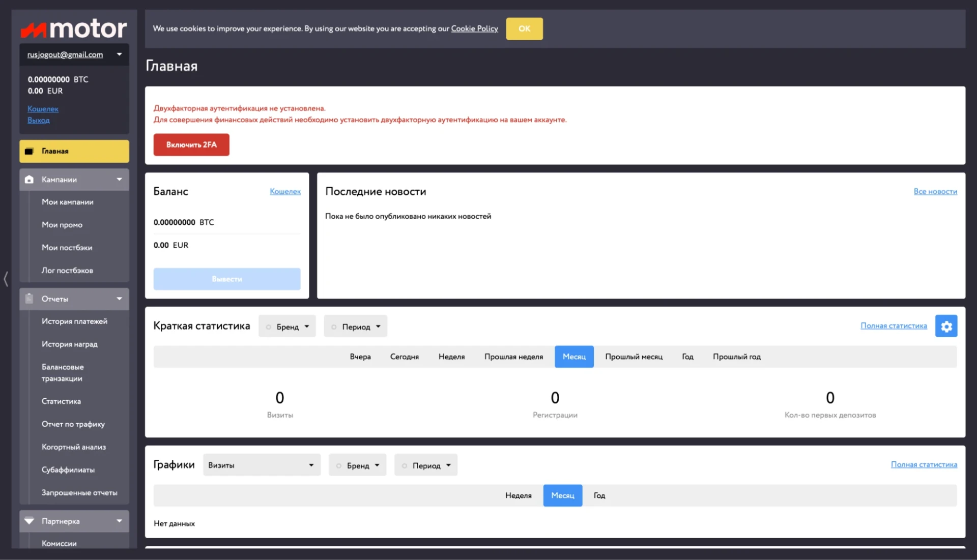The height and width of the screenshot is (560, 977).
Task: Expand the account email dropdown arrow
Action: tap(119, 54)
